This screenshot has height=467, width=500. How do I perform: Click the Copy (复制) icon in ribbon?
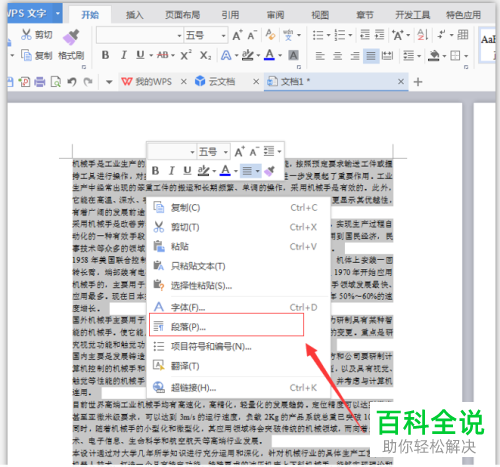26,55
